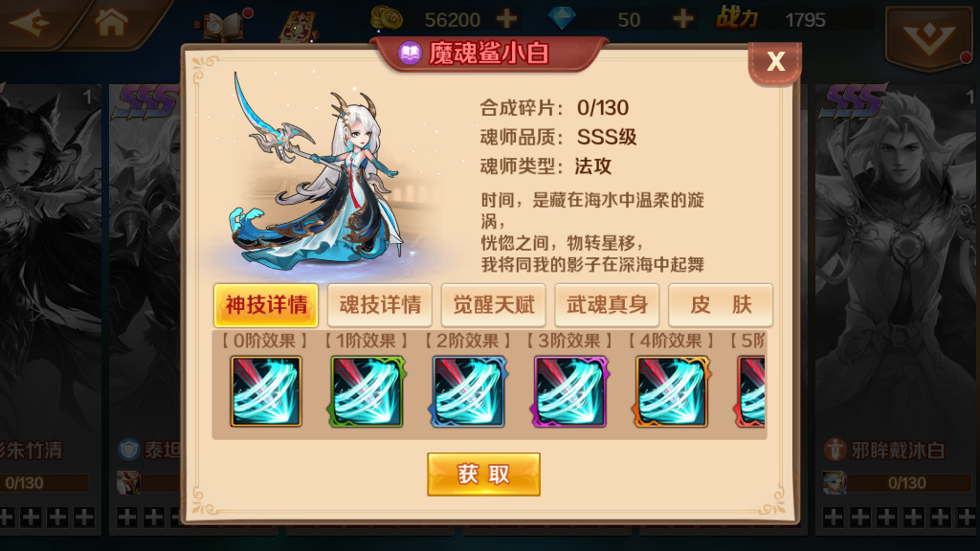Expand the top-right dropdown chevron panel
Image resolution: width=980 pixels, height=551 pixels.
point(928,37)
